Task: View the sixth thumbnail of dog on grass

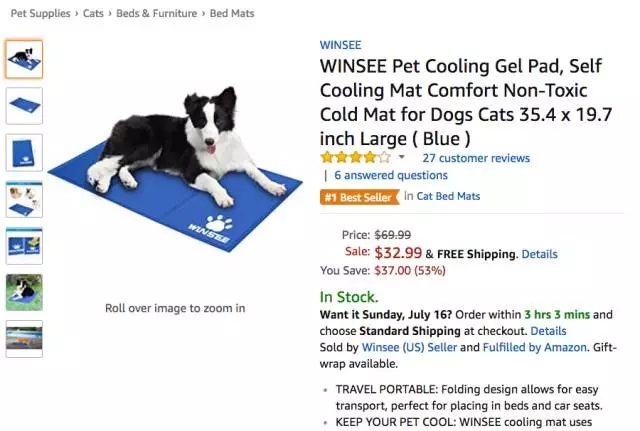Action: tap(24, 292)
